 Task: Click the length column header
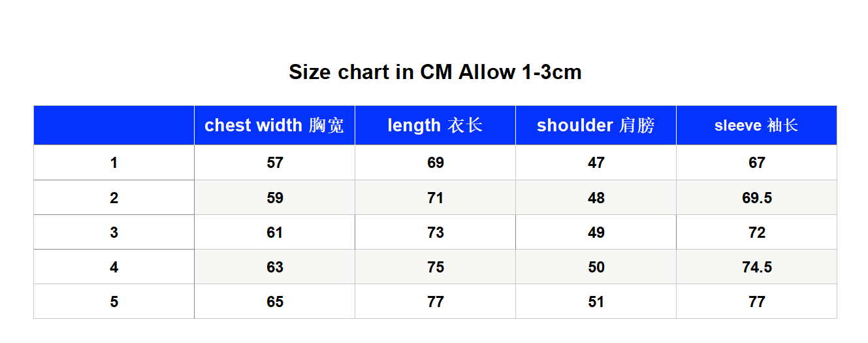coord(435,125)
